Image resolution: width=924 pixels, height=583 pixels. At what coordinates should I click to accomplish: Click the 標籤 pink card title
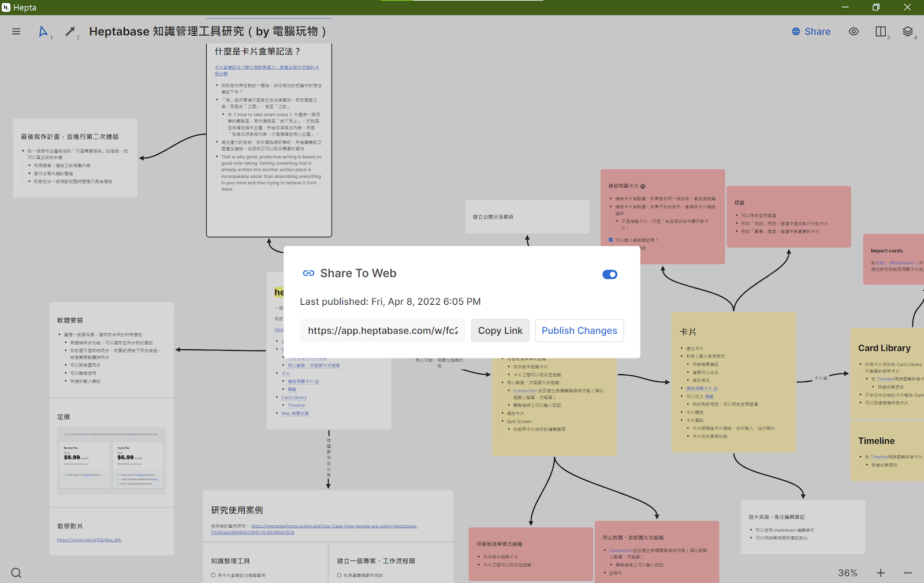[739, 203]
